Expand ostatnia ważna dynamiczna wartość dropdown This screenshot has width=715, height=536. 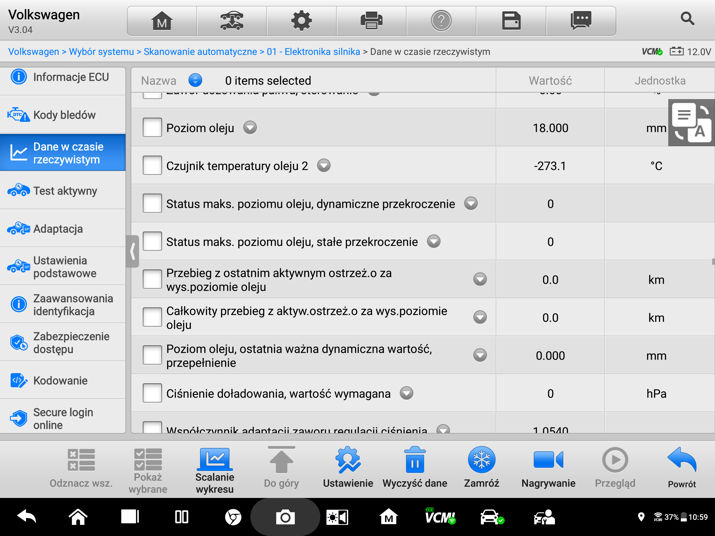tap(480, 355)
